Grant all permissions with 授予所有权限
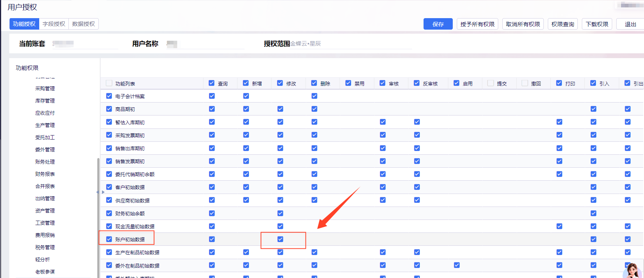Screen dimensions: 644x278 [x=478, y=24]
